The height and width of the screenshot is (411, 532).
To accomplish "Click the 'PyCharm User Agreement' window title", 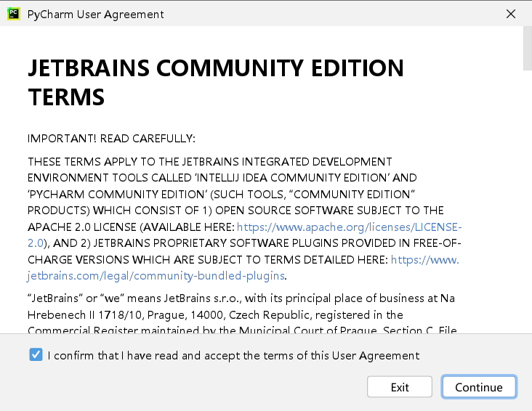I will (x=95, y=15).
